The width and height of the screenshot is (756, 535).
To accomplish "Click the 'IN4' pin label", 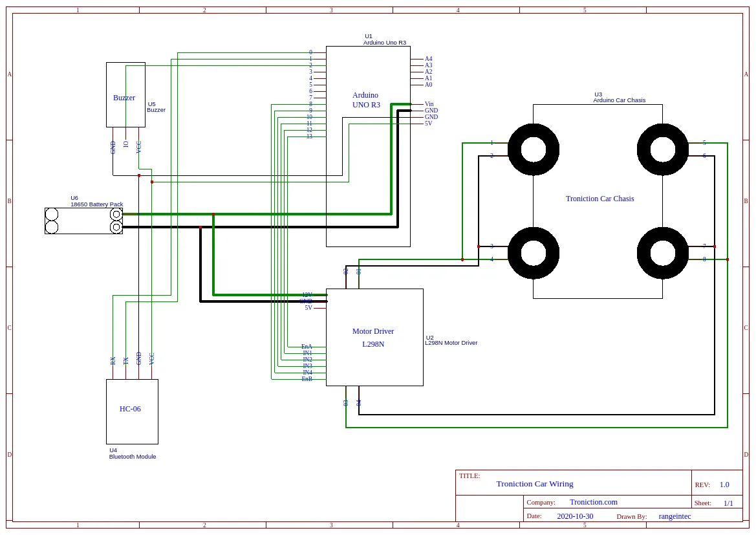I will pyautogui.click(x=308, y=373).
